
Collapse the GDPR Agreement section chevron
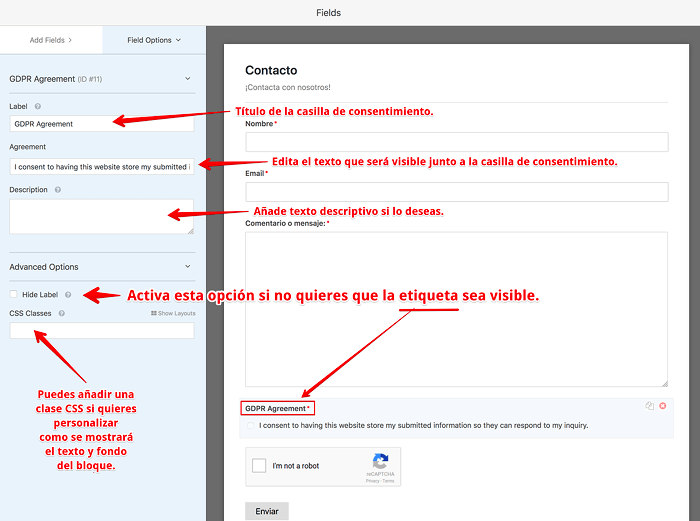[187, 78]
